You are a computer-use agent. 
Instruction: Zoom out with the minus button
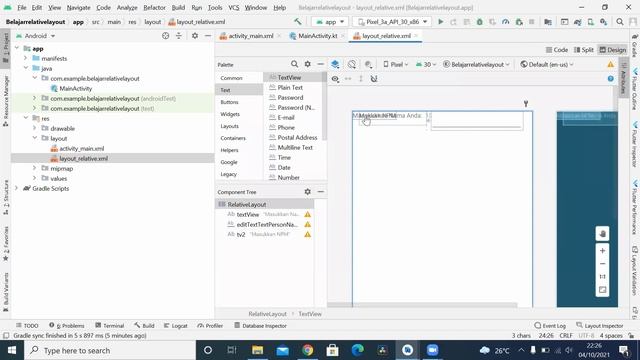(602, 264)
